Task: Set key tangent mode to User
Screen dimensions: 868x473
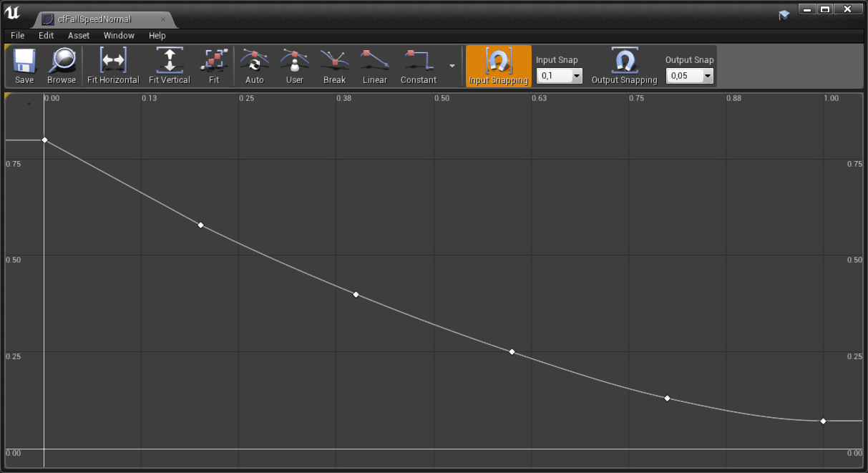Action: coord(295,67)
